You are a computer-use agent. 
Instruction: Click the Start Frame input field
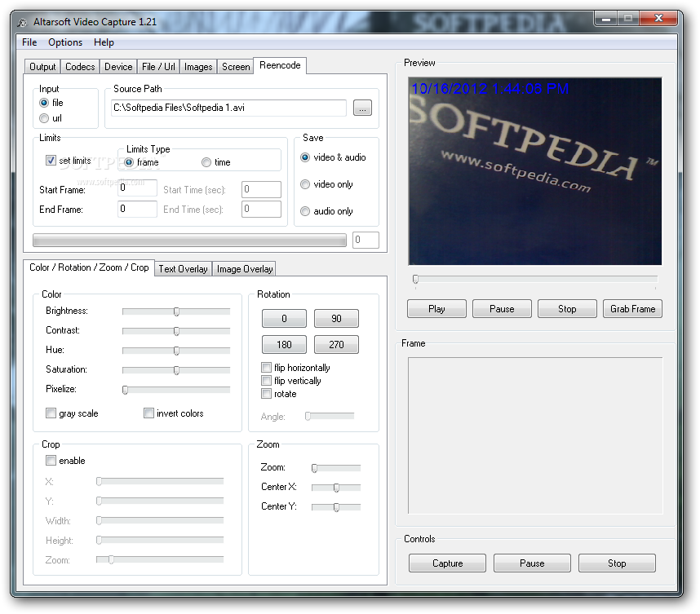[138, 188]
